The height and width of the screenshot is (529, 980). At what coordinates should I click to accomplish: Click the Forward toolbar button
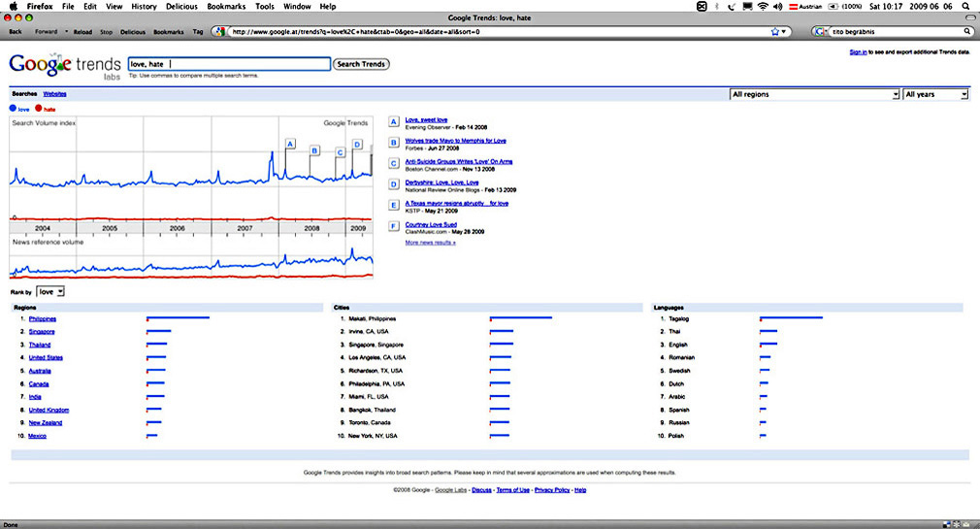(46, 31)
